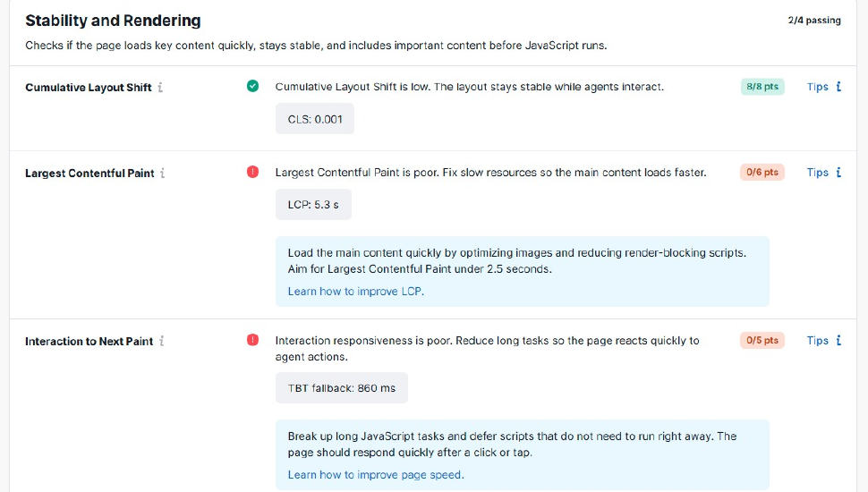
Task: Click info icon next to Cumulative Layout Shift
Action: pyautogui.click(x=160, y=88)
